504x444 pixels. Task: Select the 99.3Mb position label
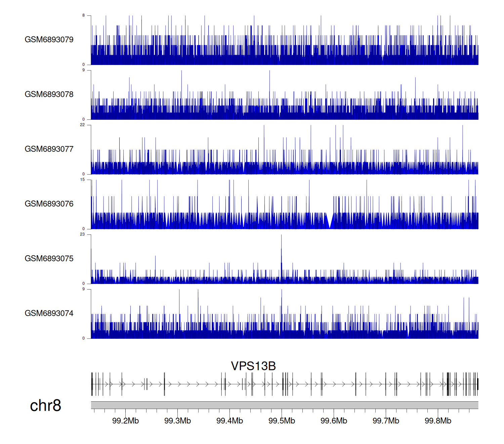[x=177, y=421]
